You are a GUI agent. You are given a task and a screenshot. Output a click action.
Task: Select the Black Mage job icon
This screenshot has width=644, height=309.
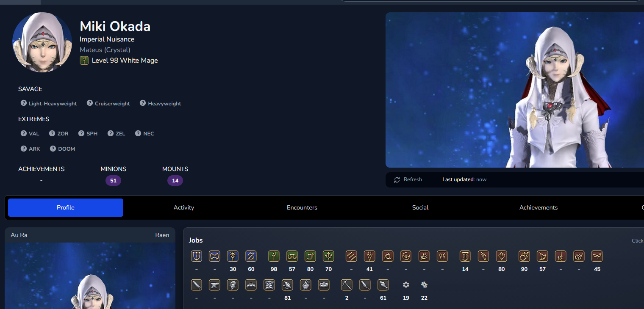point(524,256)
